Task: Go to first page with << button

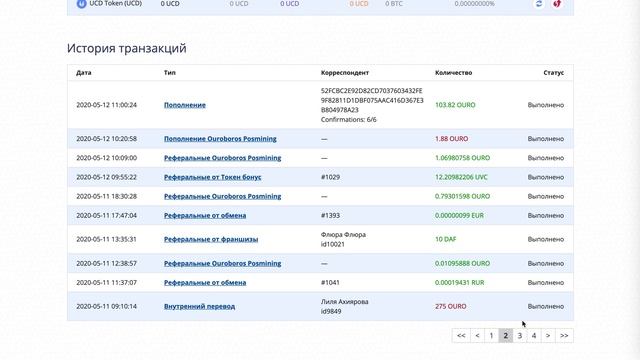Action: point(461,336)
